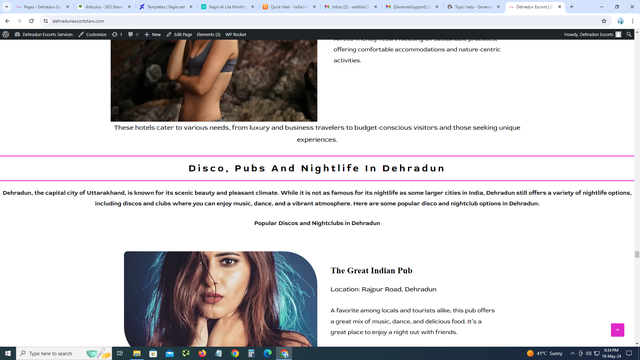Image resolution: width=640 pixels, height=360 pixels.
Task: Click the taskbar clock and date
Action: [611, 353]
